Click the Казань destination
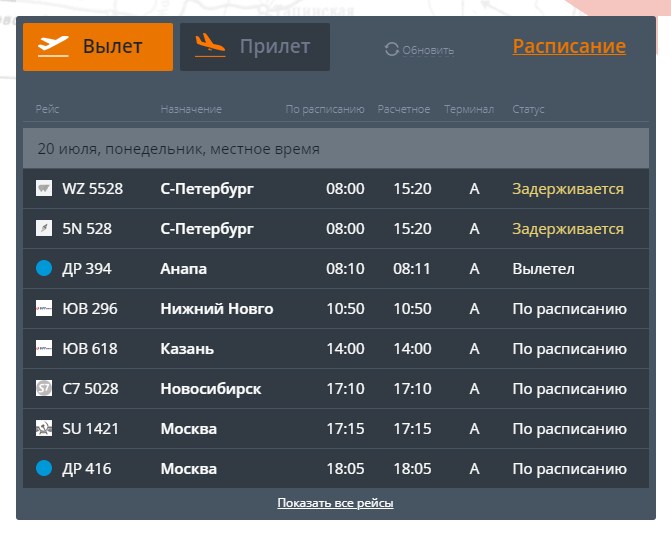The height and width of the screenshot is (535, 671). 187,349
